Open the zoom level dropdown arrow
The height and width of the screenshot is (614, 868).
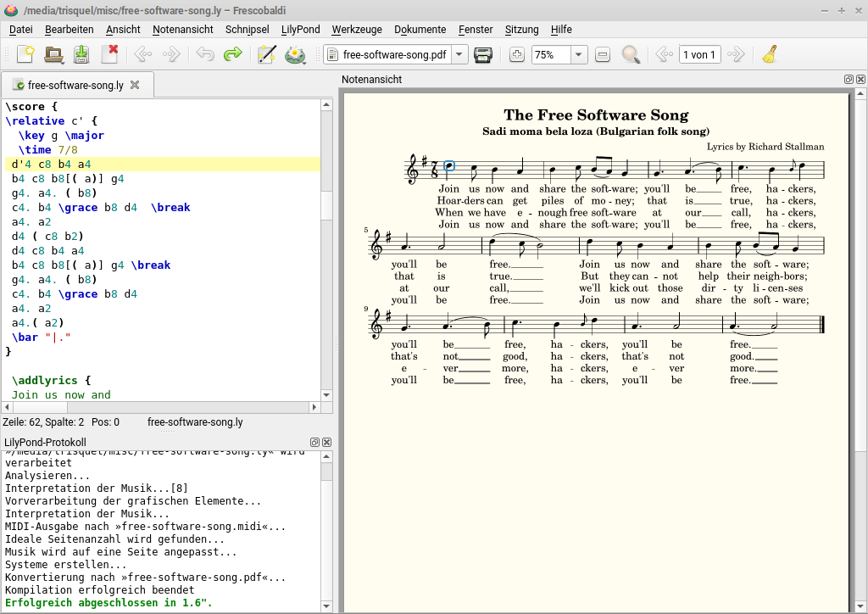pos(578,54)
